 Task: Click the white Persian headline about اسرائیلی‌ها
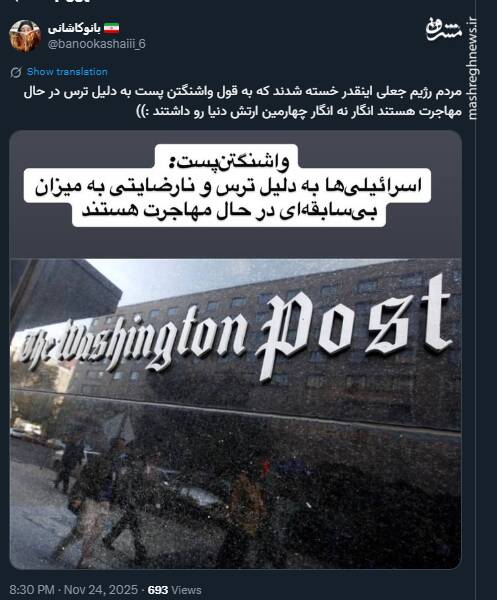click(x=228, y=197)
